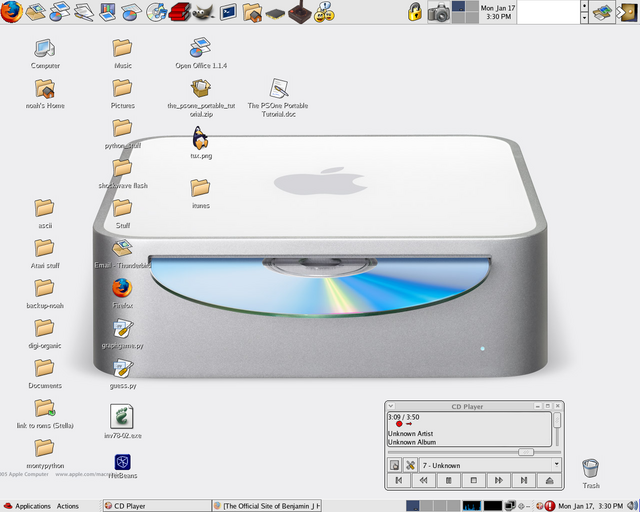Eject the CD
The height and width of the screenshot is (512, 640).
click(549, 480)
